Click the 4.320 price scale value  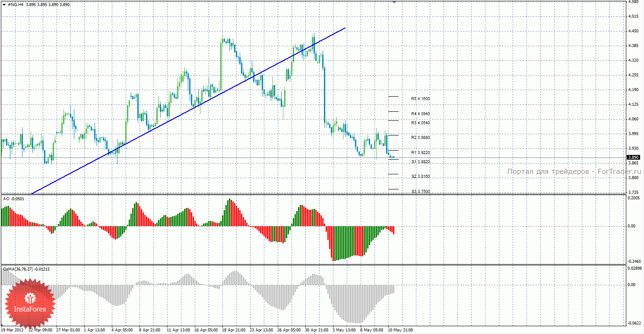(634, 60)
